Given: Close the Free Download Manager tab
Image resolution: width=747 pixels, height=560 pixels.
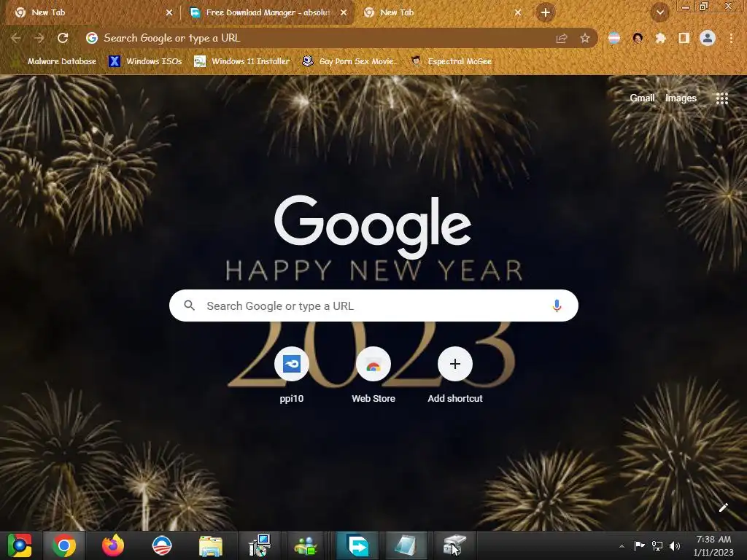Looking at the screenshot, I should pyautogui.click(x=344, y=13).
